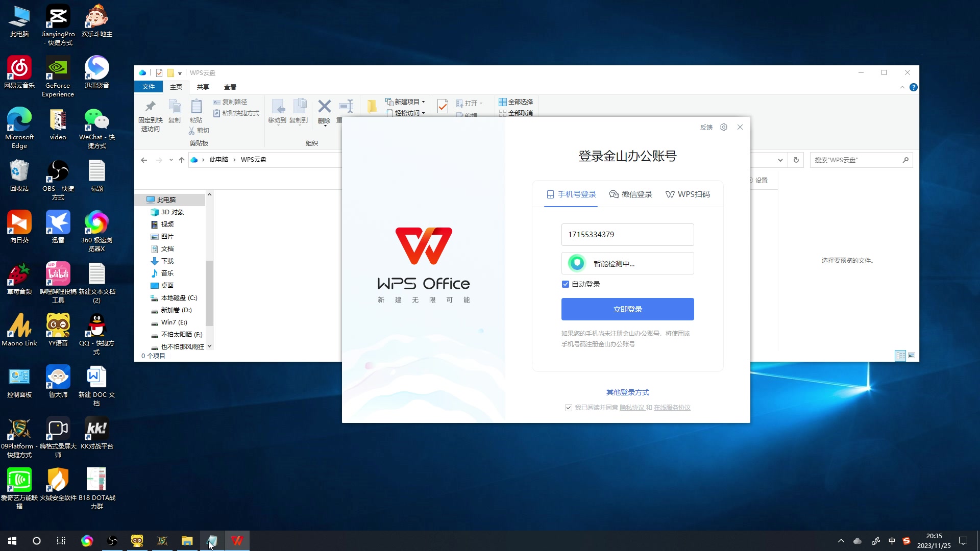Open the 鲁大师 desktop icon

(x=58, y=381)
